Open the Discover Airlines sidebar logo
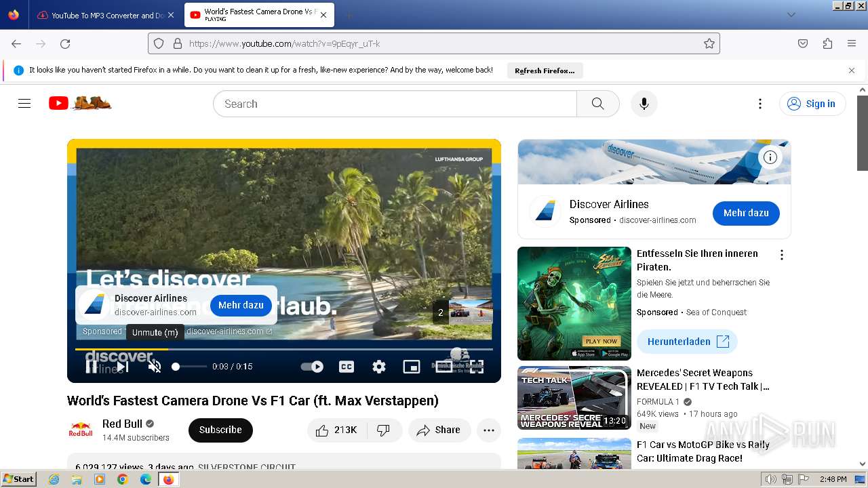Viewport: 868px width, 488px height. (546, 212)
